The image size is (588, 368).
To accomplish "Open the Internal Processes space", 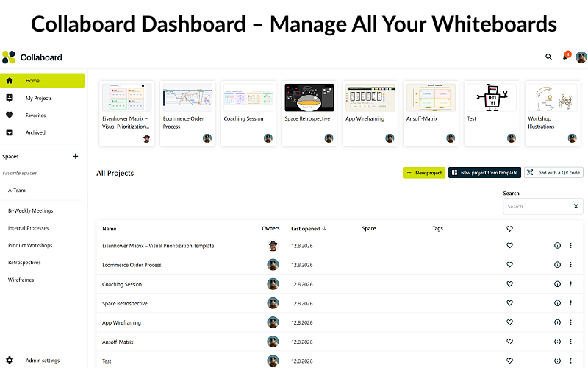I will point(29,228).
